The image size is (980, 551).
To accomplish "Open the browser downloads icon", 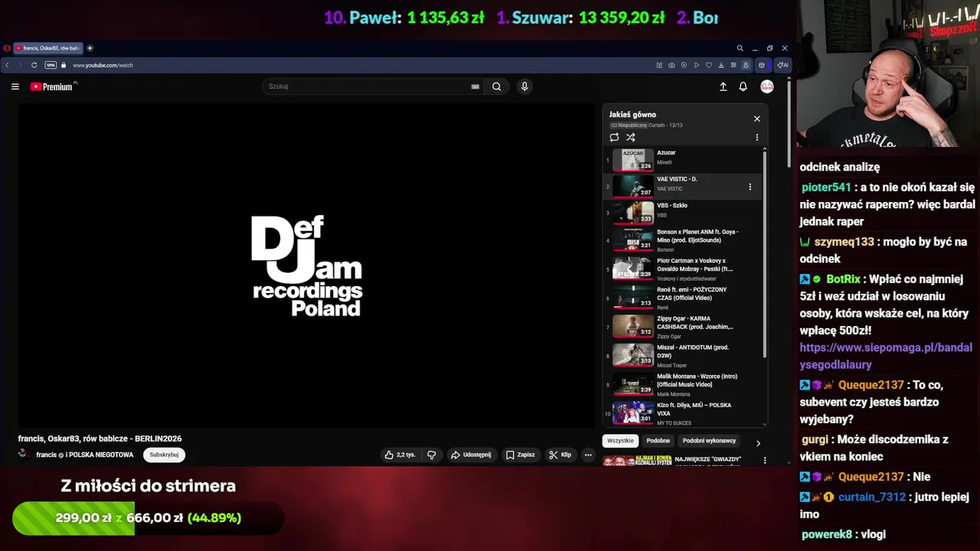I will pos(720,65).
